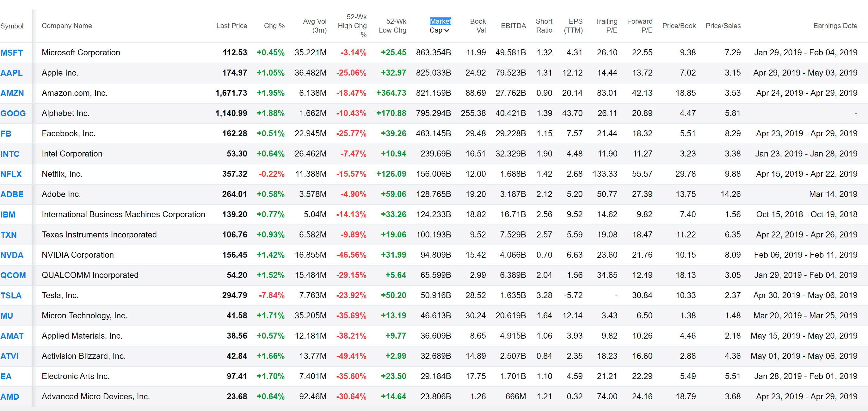
Task: Sort by the Earnings Date column header
Action: pyautogui.click(x=835, y=26)
